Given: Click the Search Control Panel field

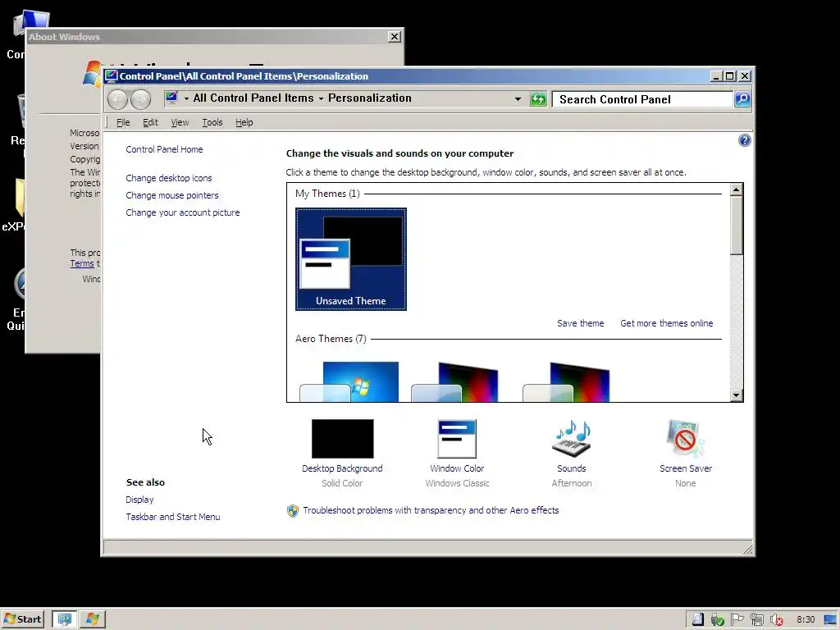Looking at the screenshot, I should pos(642,99).
